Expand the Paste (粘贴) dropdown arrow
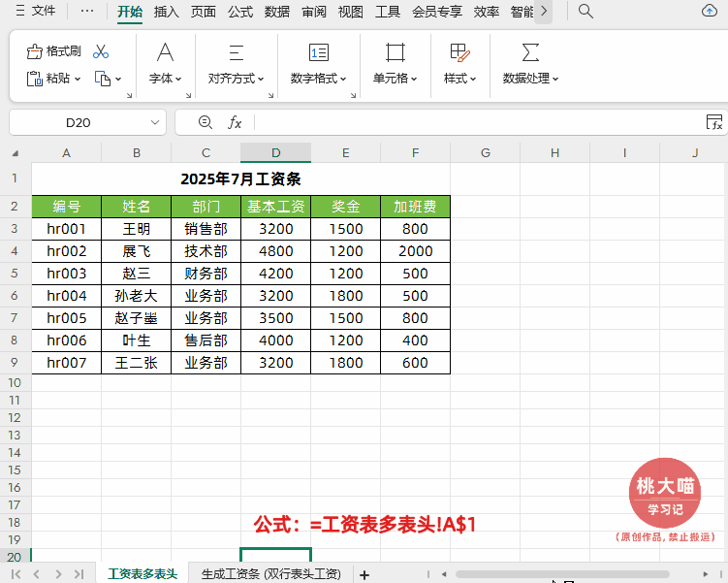This screenshot has width=728, height=583. pos(78,79)
